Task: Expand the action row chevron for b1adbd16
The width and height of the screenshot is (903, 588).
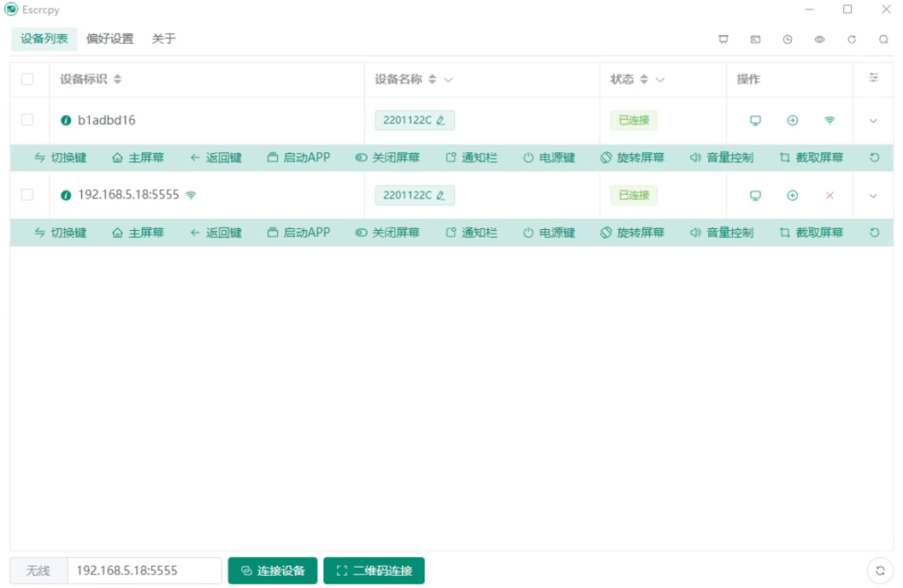Action: click(x=874, y=120)
